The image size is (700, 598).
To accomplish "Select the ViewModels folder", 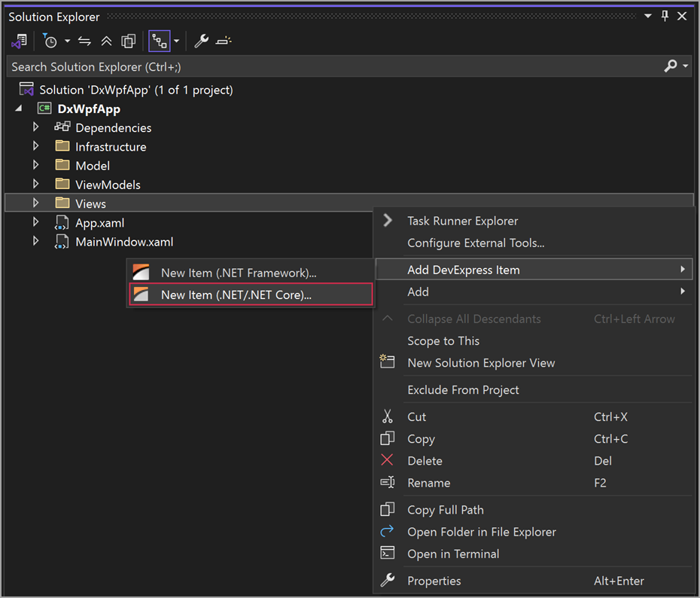I will coord(108,185).
